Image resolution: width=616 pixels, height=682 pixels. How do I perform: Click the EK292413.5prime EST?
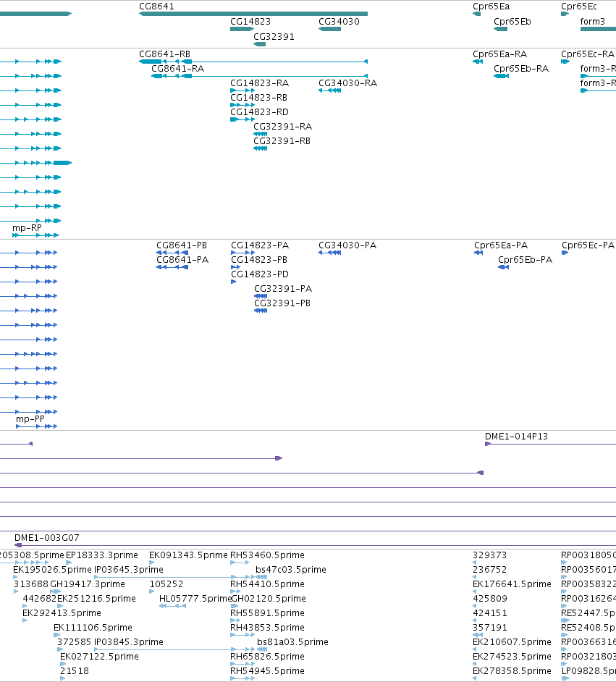click(x=25, y=620)
